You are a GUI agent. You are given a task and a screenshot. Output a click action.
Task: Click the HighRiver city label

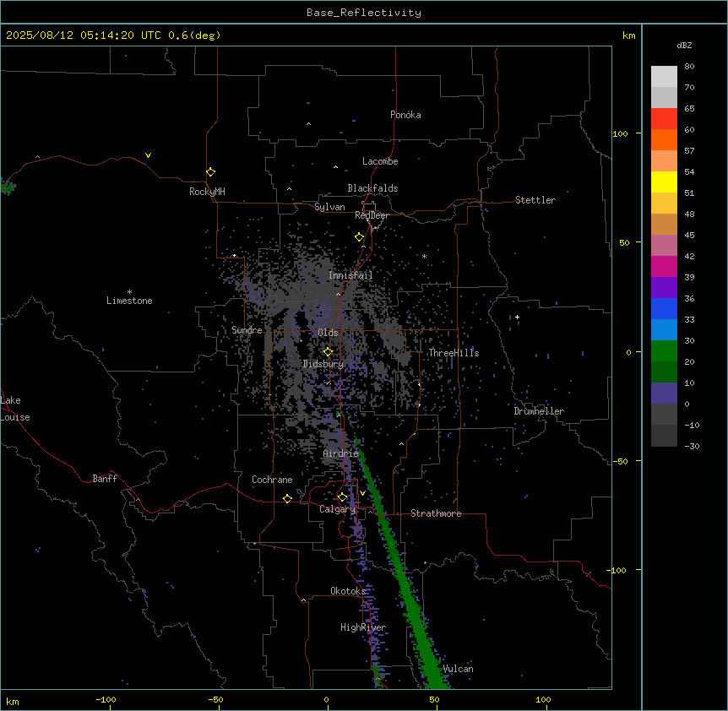363,627
